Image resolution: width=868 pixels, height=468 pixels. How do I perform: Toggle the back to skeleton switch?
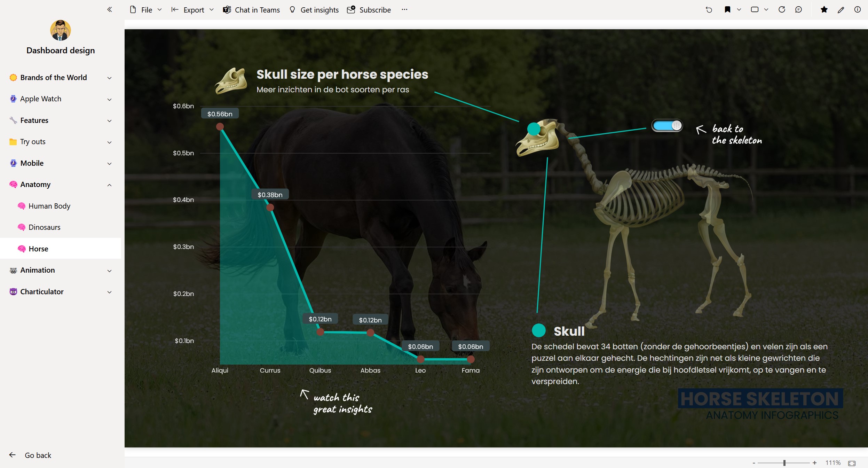coord(667,126)
